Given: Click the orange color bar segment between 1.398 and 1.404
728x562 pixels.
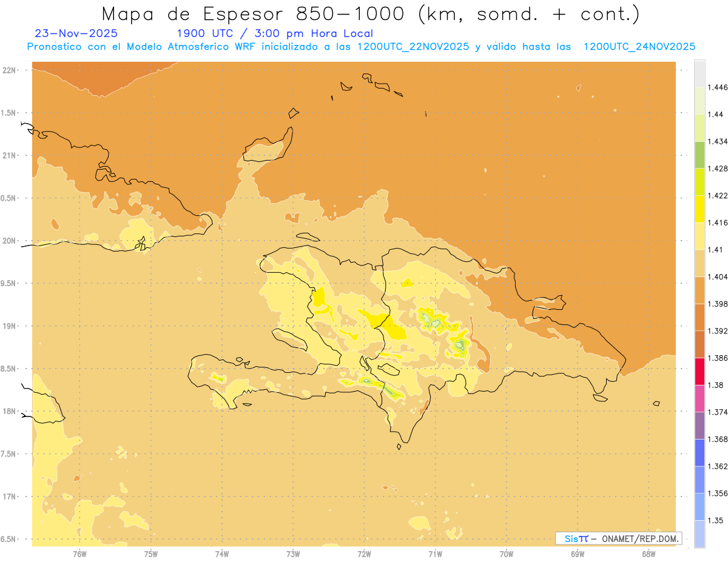Looking at the screenshot, I should (699, 290).
